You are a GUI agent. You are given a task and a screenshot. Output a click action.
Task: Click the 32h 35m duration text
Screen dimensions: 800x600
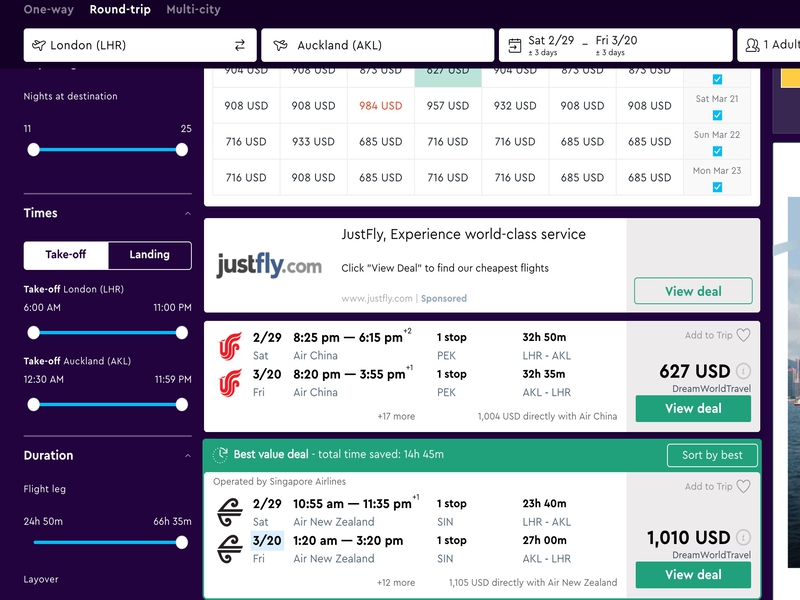(x=543, y=374)
